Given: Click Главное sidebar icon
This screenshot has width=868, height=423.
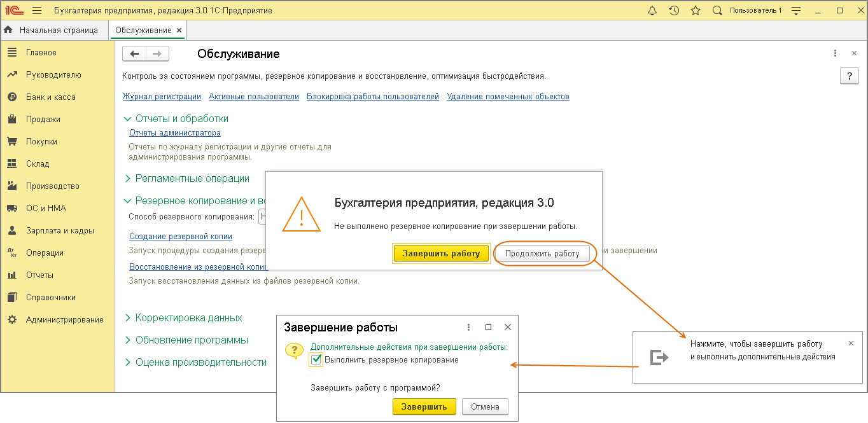Looking at the screenshot, I should click(x=12, y=53).
